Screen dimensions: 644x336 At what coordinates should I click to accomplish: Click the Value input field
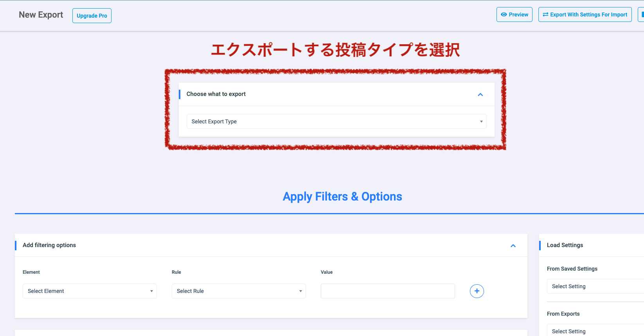click(x=387, y=291)
